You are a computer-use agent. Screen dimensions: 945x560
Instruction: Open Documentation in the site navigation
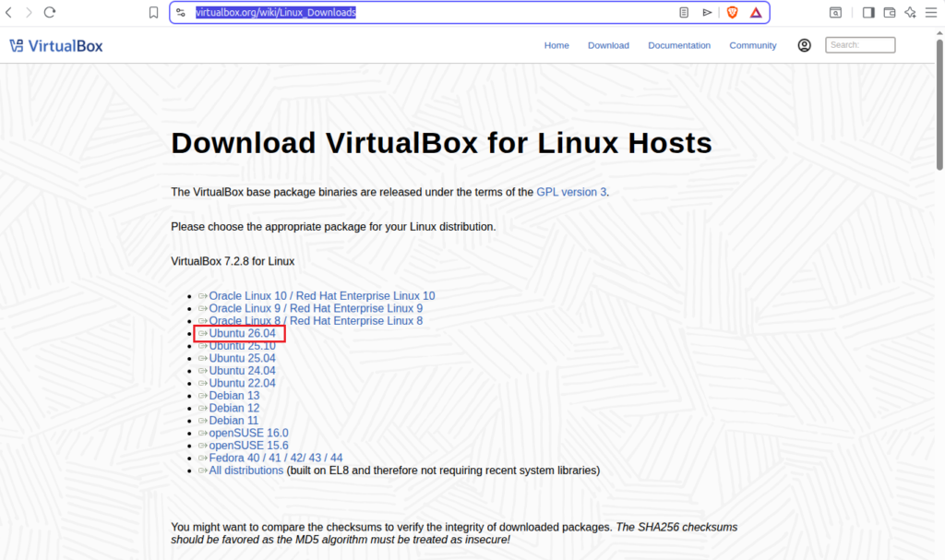coord(679,45)
